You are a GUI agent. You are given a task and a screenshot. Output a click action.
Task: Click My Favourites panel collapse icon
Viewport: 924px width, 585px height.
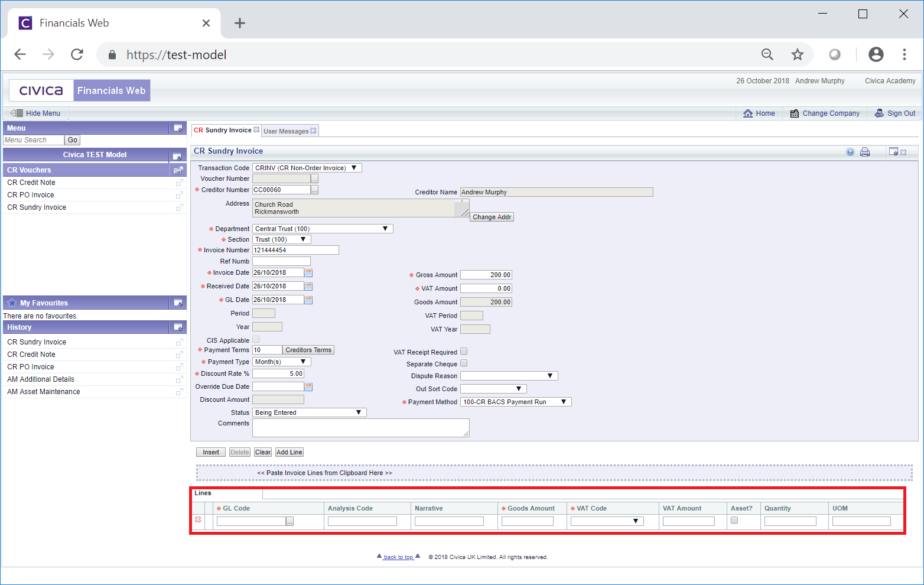coord(178,303)
